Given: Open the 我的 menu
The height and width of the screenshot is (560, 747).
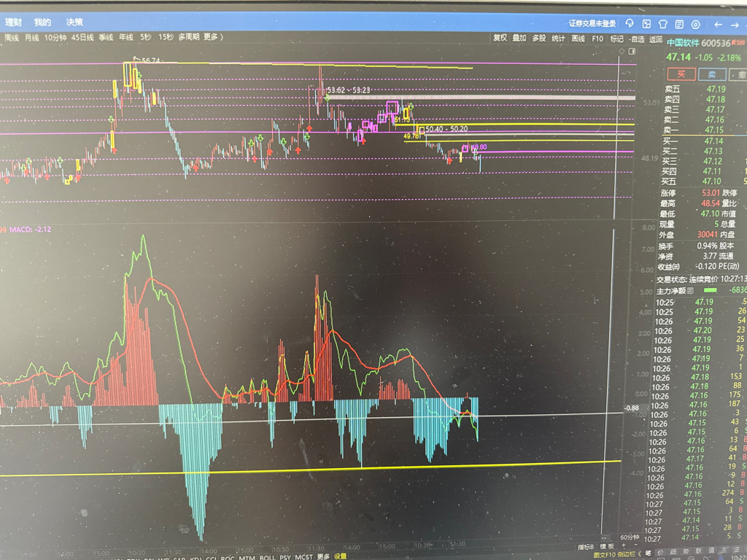Looking at the screenshot, I should (x=42, y=23).
